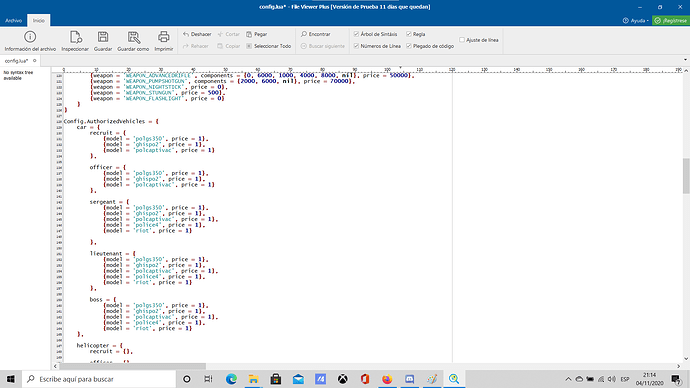Open Encontrar search
The height and width of the screenshot is (388, 690).
[x=316, y=34]
